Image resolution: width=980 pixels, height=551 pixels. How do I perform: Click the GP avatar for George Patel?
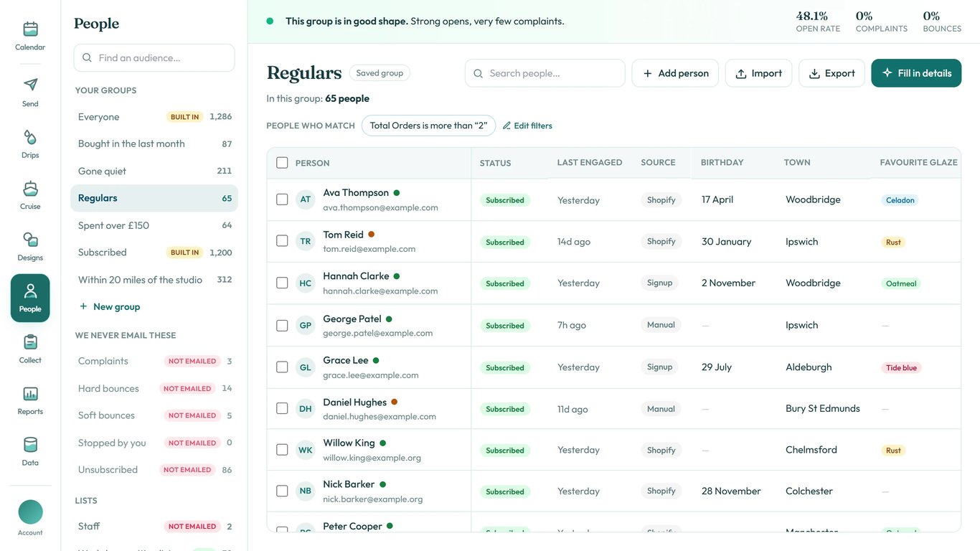pos(306,325)
